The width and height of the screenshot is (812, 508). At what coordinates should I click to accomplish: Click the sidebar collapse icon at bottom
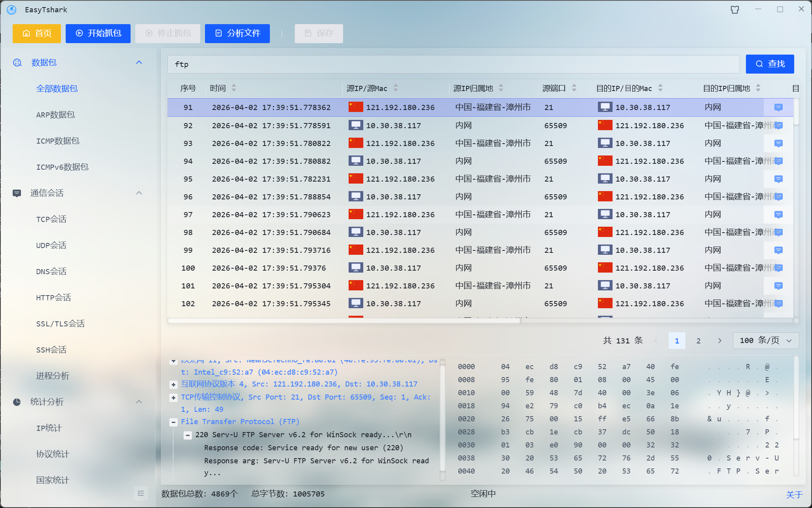tap(141, 493)
